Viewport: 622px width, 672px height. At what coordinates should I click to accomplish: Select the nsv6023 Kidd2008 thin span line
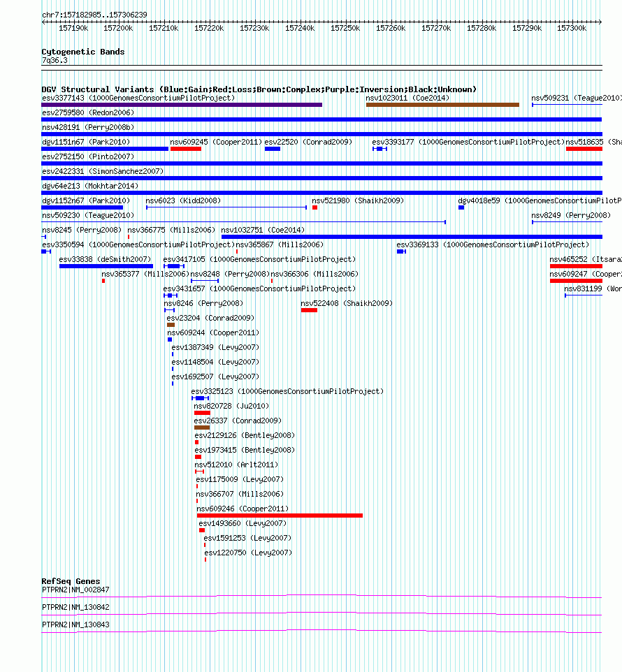pos(226,207)
